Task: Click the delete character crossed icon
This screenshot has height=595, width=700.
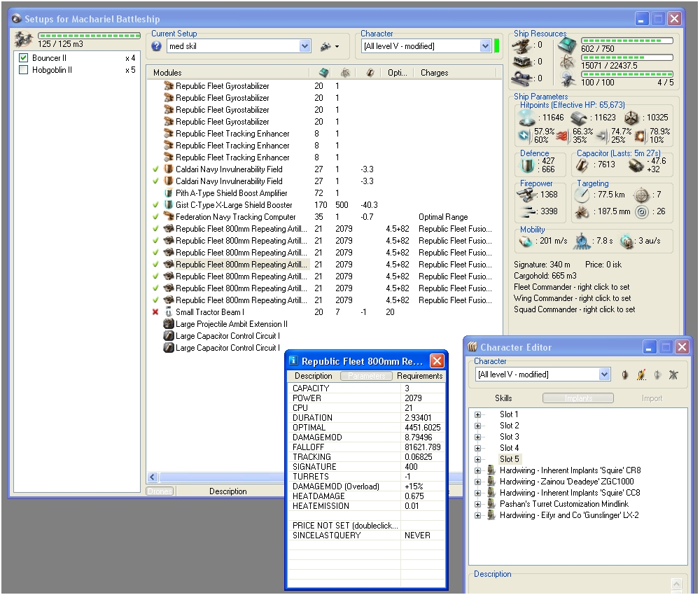Action: point(673,375)
